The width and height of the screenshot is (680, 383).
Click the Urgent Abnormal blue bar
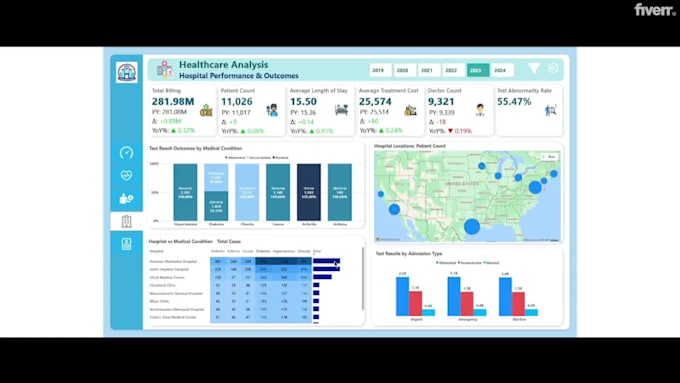402,296
